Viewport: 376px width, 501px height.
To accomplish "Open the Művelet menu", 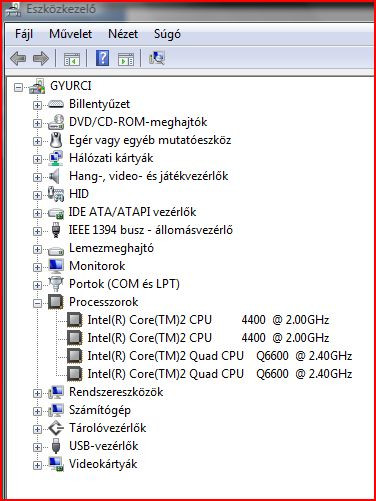I will point(70,34).
